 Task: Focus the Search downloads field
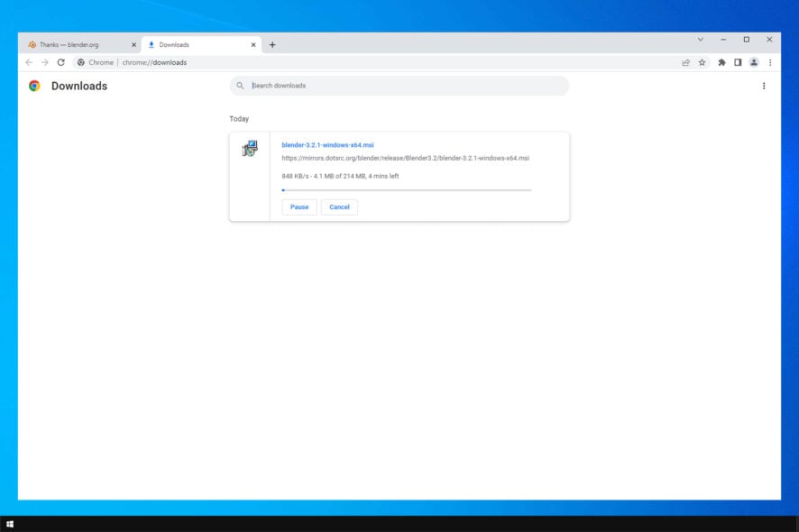(399, 86)
